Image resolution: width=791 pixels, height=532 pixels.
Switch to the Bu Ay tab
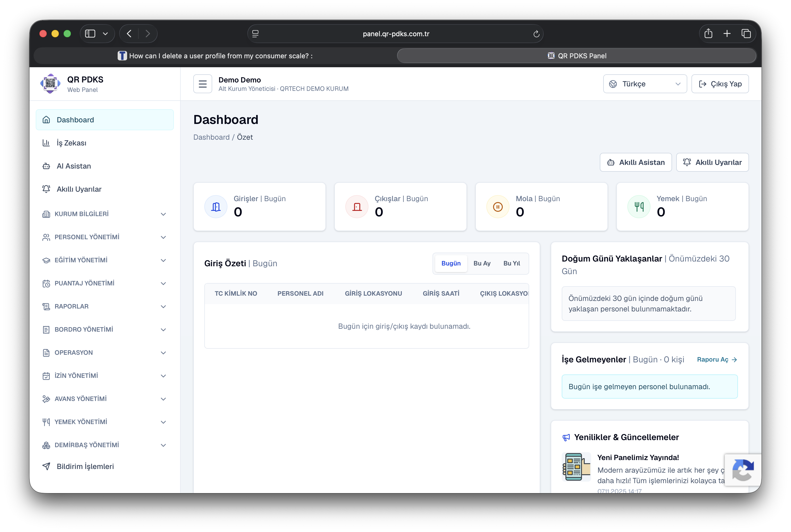pyautogui.click(x=482, y=263)
